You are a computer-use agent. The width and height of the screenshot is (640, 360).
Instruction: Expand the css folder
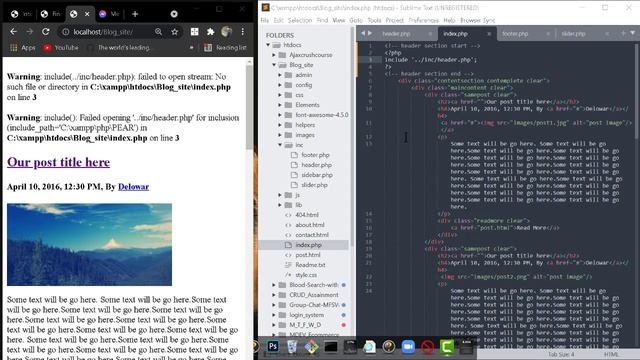280,95
